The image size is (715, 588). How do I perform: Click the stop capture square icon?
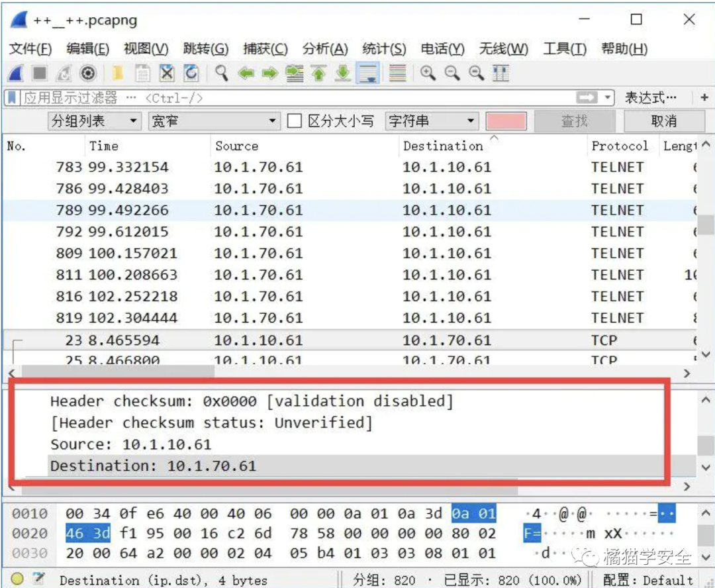[x=40, y=73]
